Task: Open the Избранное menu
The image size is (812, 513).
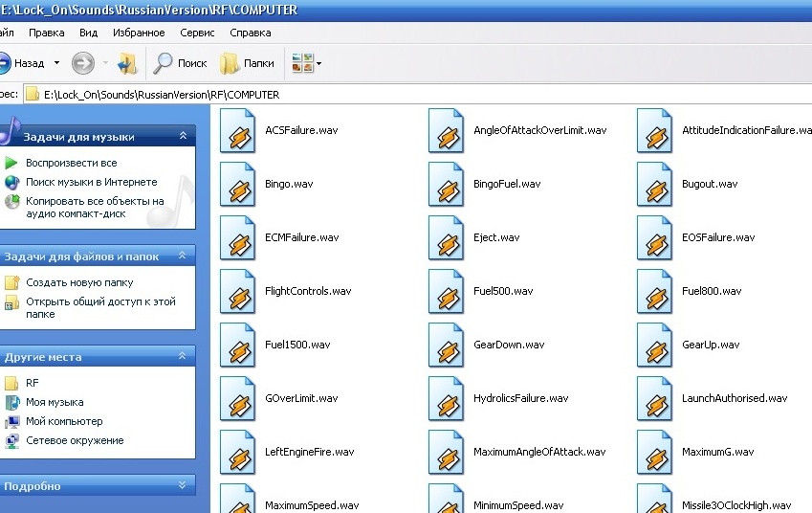Action: pyautogui.click(x=139, y=33)
